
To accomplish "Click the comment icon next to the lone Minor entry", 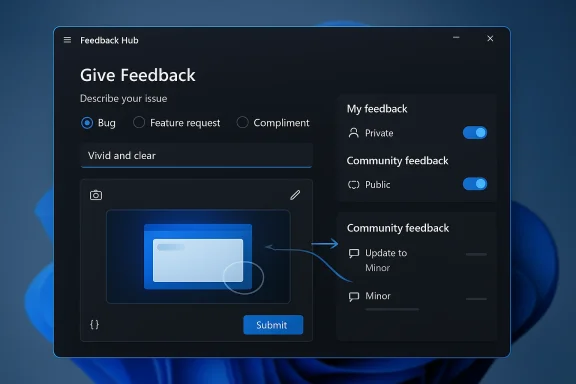I will click(x=354, y=296).
